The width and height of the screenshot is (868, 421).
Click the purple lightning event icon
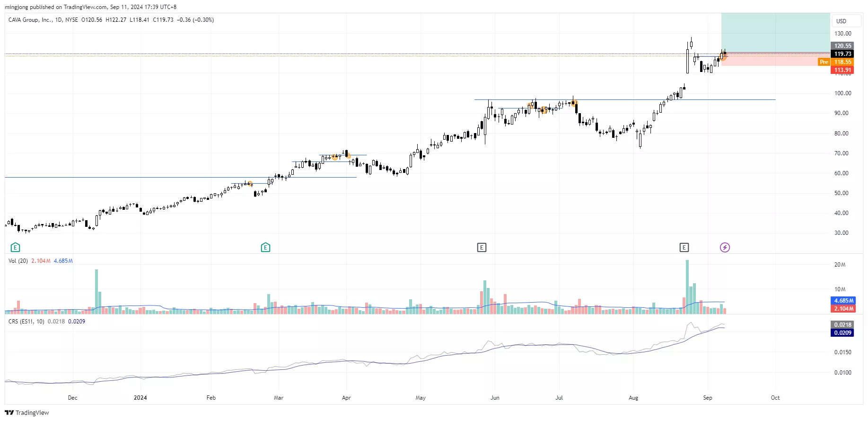coord(725,247)
